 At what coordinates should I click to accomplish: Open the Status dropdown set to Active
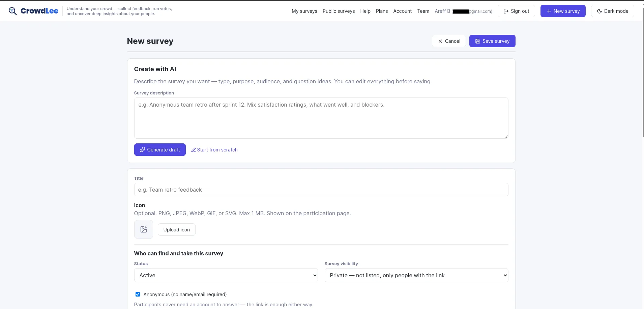point(226,275)
